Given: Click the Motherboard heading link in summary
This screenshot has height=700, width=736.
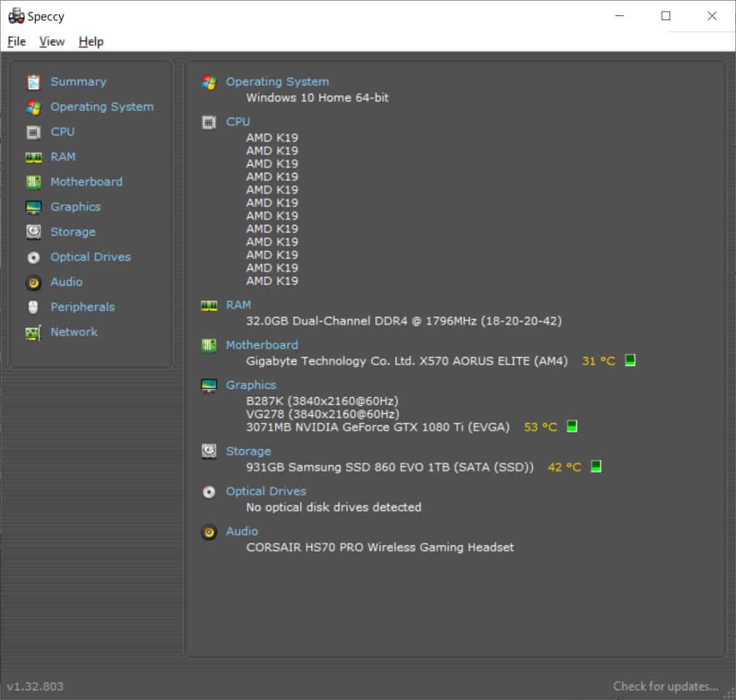Looking at the screenshot, I should [x=262, y=345].
